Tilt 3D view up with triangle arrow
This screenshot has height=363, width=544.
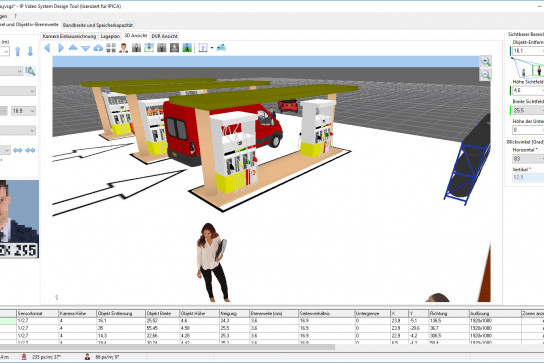pyautogui.click(x=73, y=47)
